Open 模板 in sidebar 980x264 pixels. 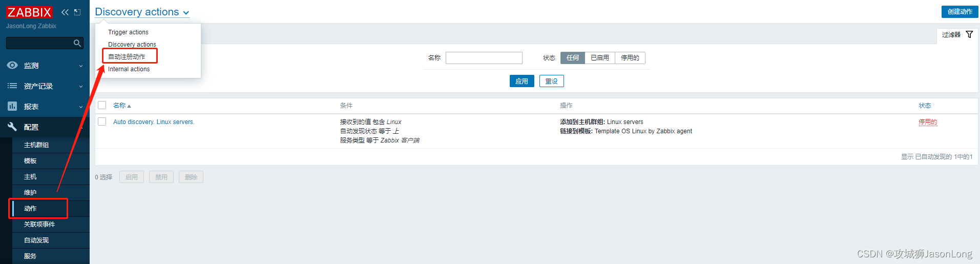30,161
